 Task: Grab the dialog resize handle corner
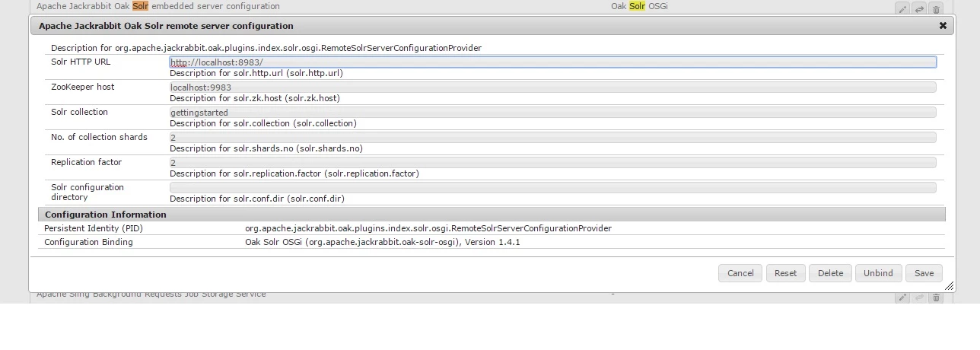949,286
